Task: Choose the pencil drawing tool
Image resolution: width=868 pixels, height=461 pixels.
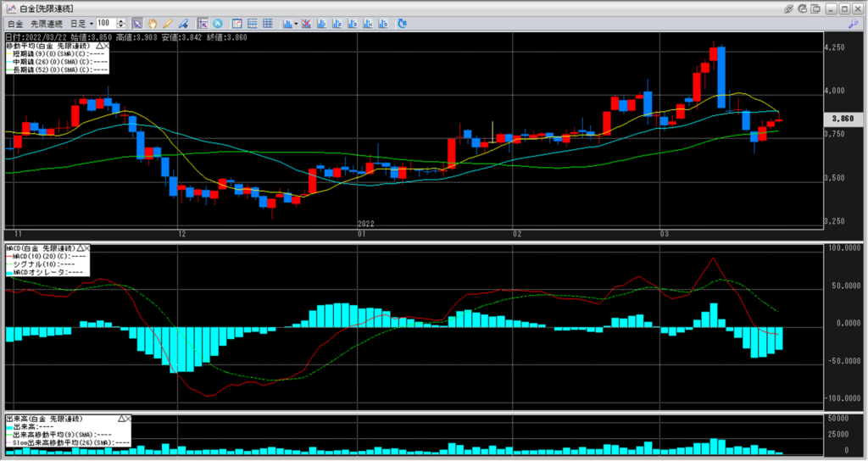Action: [x=168, y=23]
